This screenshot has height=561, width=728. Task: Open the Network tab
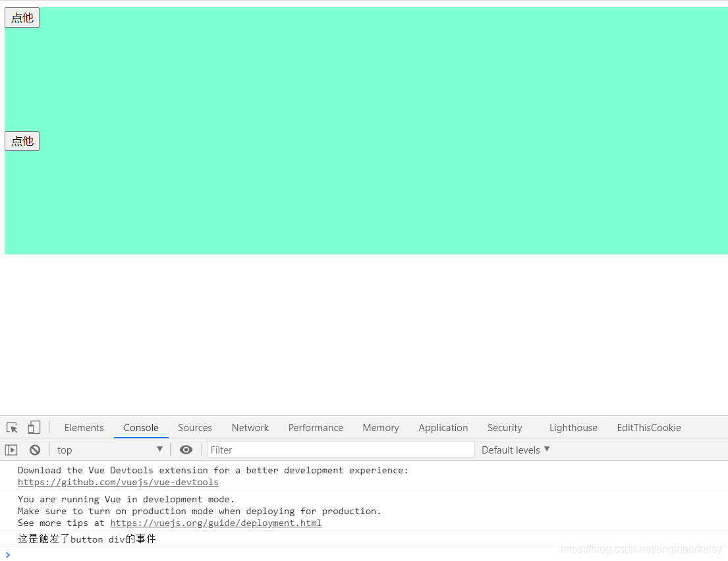(250, 428)
